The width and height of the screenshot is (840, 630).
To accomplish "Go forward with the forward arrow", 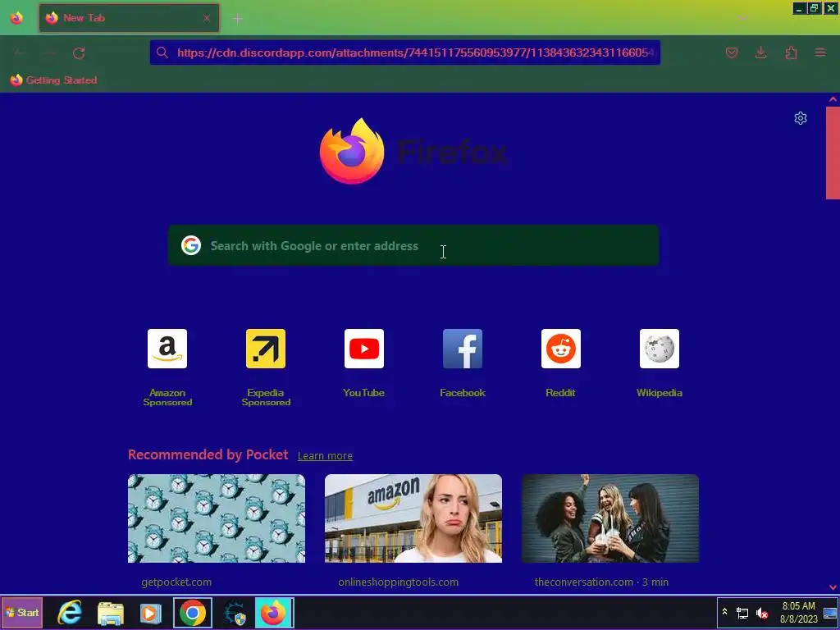I will pos(48,52).
